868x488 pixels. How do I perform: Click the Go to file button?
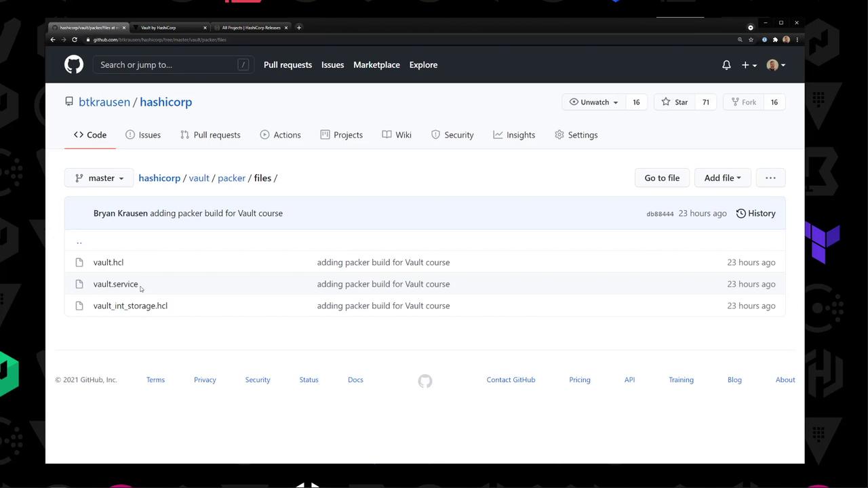(x=662, y=178)
